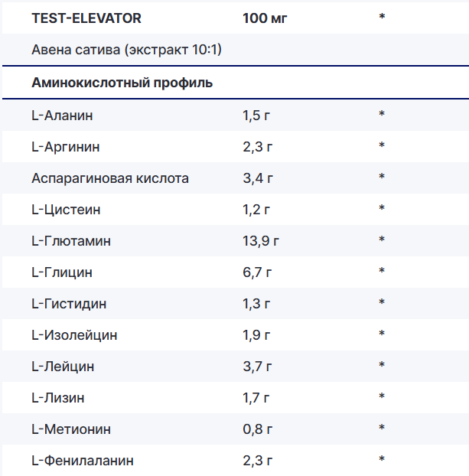Click the asterisk in the L-Гистидин row

pos(381,304)
